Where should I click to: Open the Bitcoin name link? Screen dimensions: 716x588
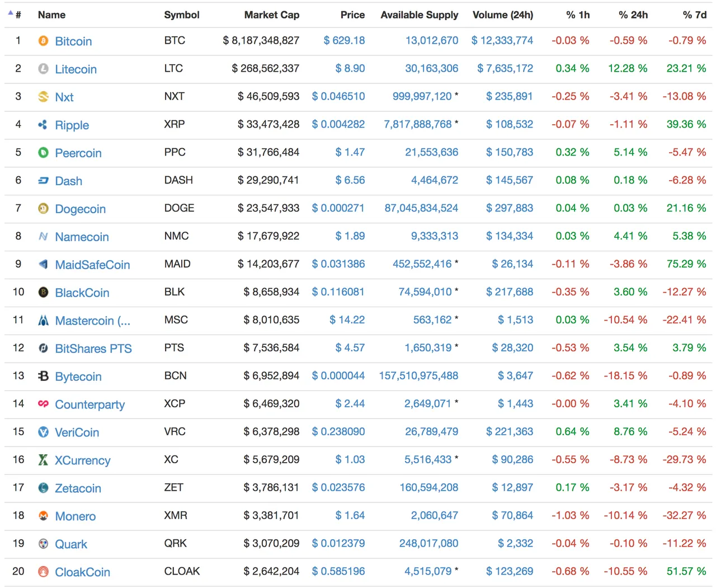pyautogui.click(x=73, y=41)
